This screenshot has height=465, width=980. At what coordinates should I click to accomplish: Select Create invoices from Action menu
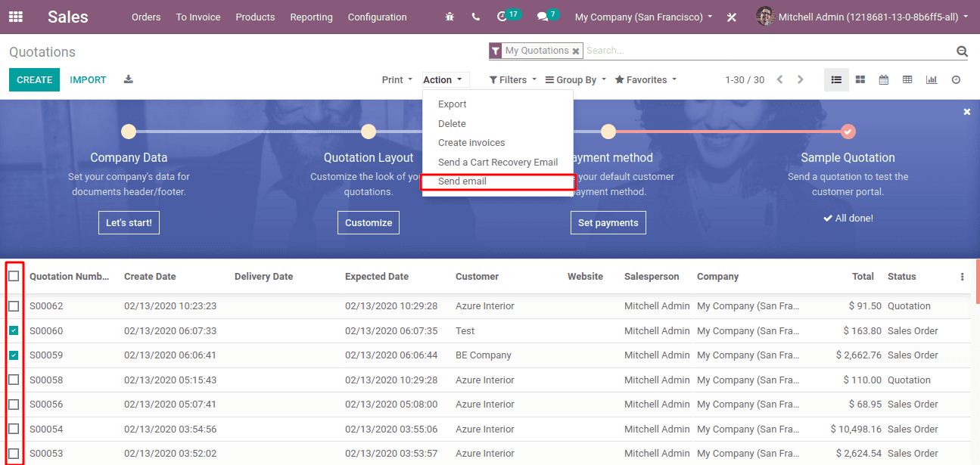point(498,142)
